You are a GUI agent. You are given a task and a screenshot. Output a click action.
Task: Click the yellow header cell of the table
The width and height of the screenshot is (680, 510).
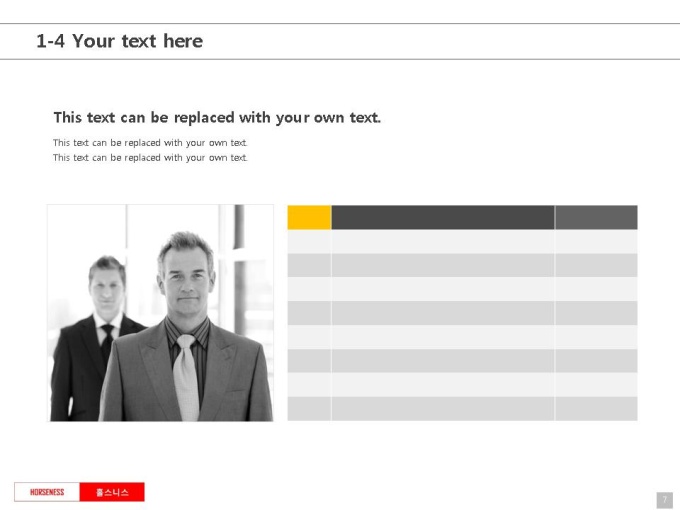click(x=309, y=217)
